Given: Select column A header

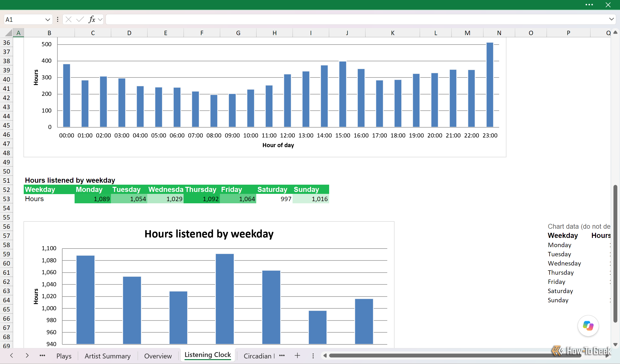Looking at the screenshot, I should pyautogui.click(x=18, y=33).
